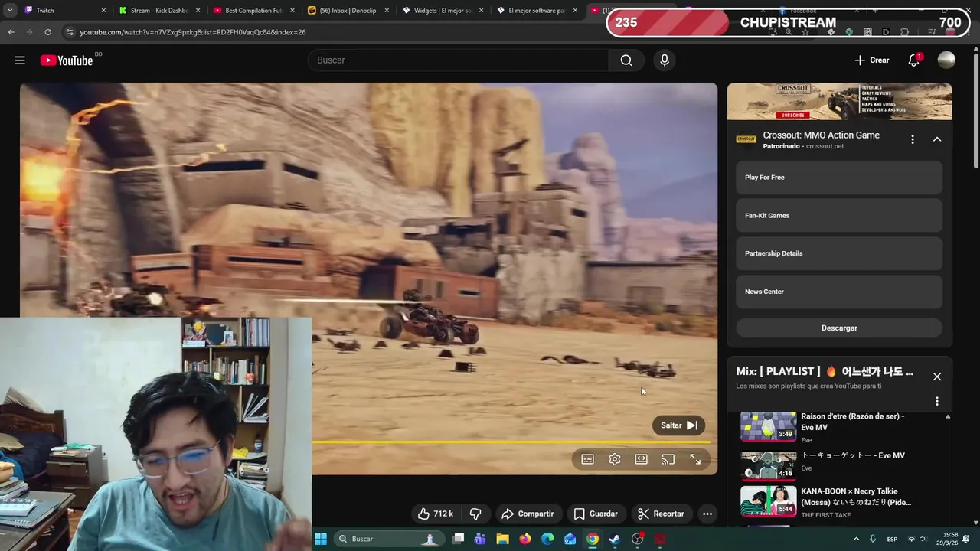Open the Windows Start menu

point(321,539)
